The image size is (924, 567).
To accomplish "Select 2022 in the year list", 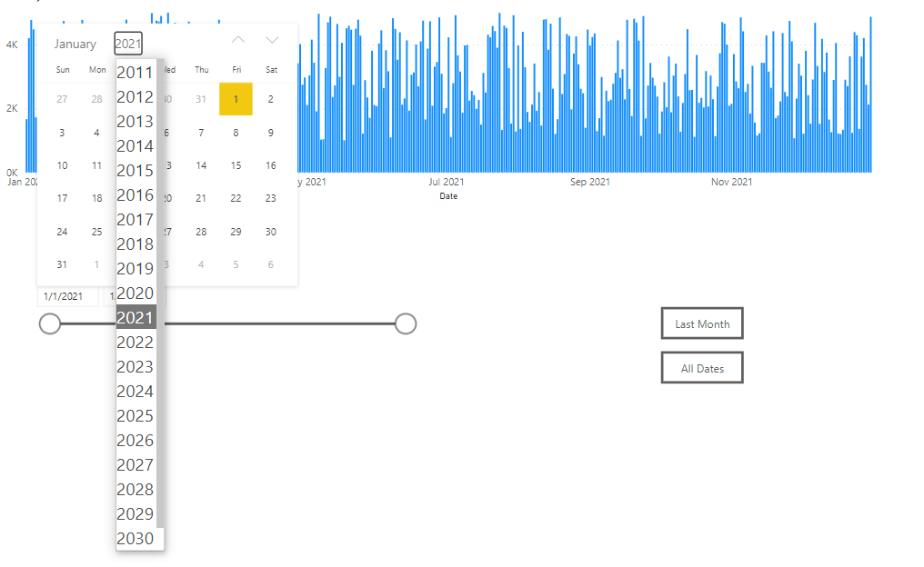I will tap(136, 342).
